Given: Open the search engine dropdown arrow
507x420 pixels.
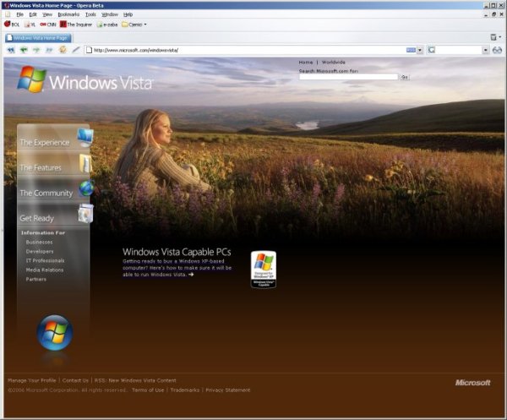Looking at the screenshot, I should click(x=486, y=51).
